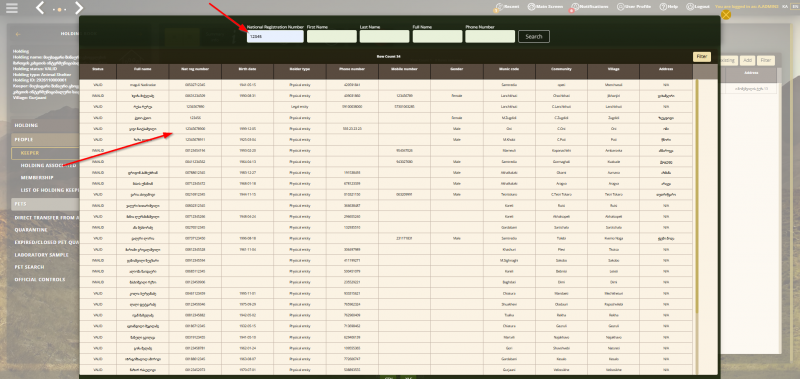Open Notifications
Viewport: 800px width, 379px height.
click(590, 7)
